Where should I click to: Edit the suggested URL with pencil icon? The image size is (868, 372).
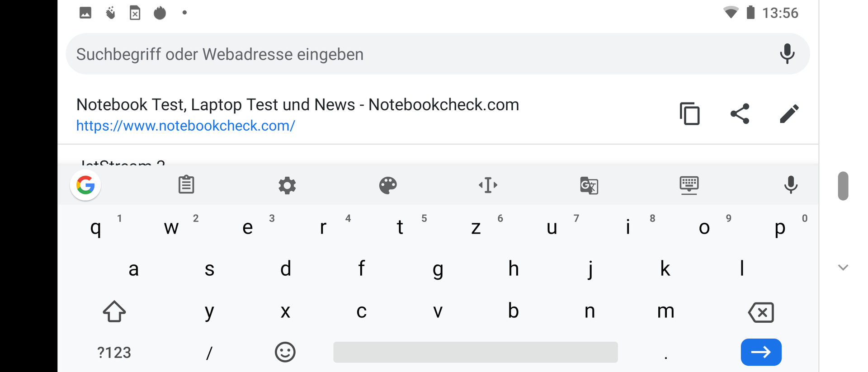pos(789,113)
